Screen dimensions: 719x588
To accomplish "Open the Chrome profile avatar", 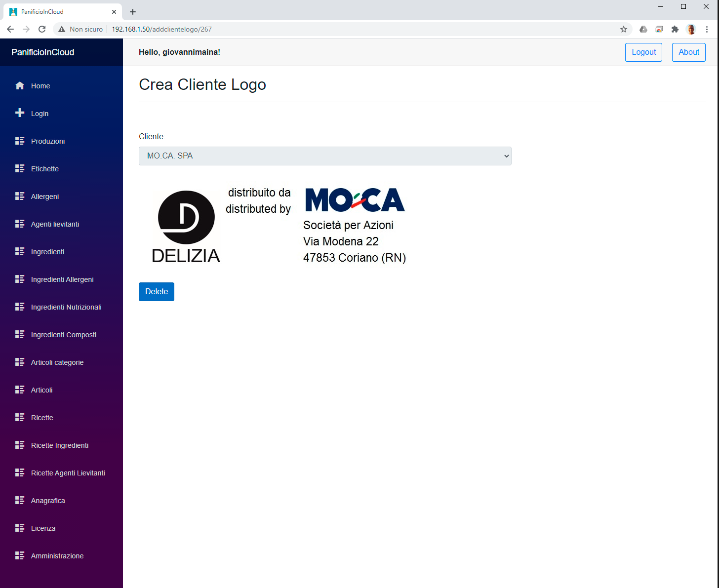I will click(x=691, y=29).
